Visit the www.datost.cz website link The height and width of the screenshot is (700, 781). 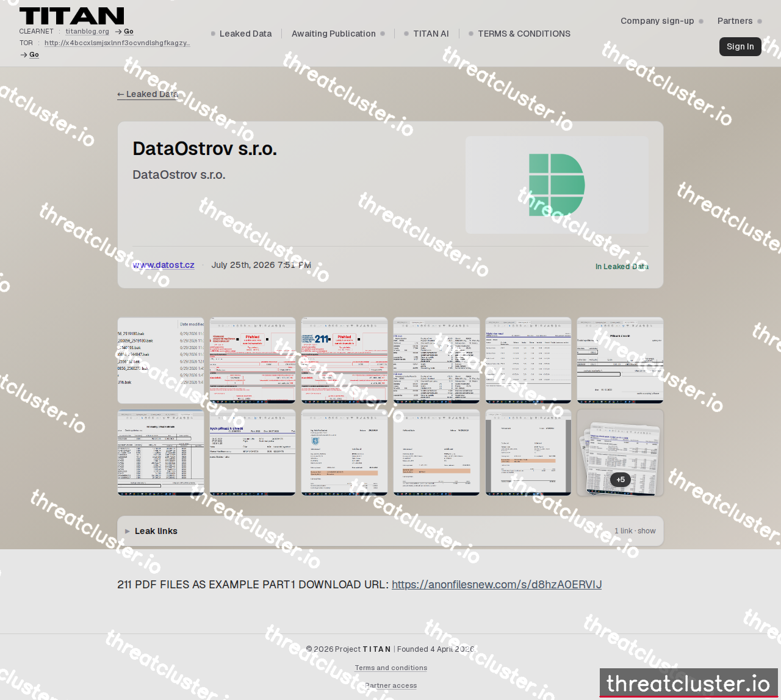[164, 265]
